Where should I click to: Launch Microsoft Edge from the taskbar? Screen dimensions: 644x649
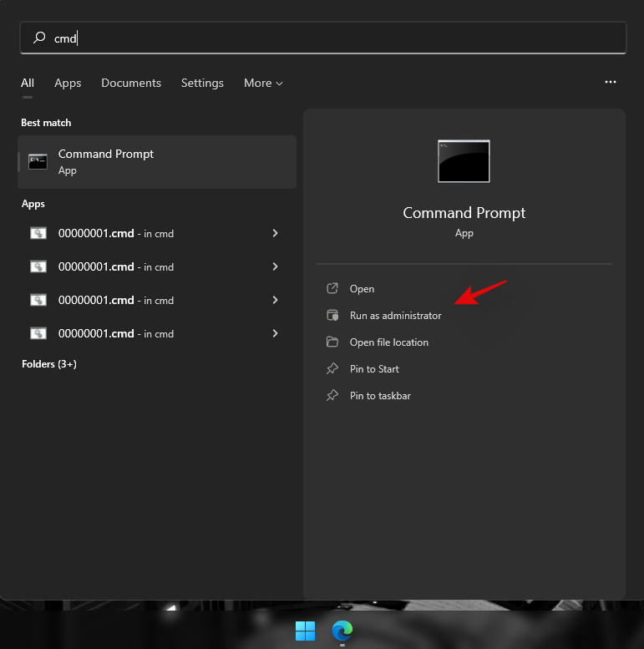[342, 631]
